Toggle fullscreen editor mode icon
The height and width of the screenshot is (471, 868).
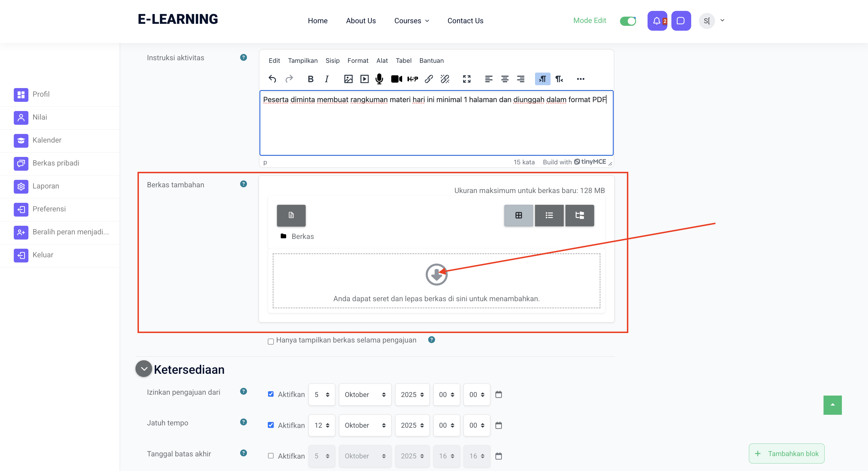coord(466,79)
